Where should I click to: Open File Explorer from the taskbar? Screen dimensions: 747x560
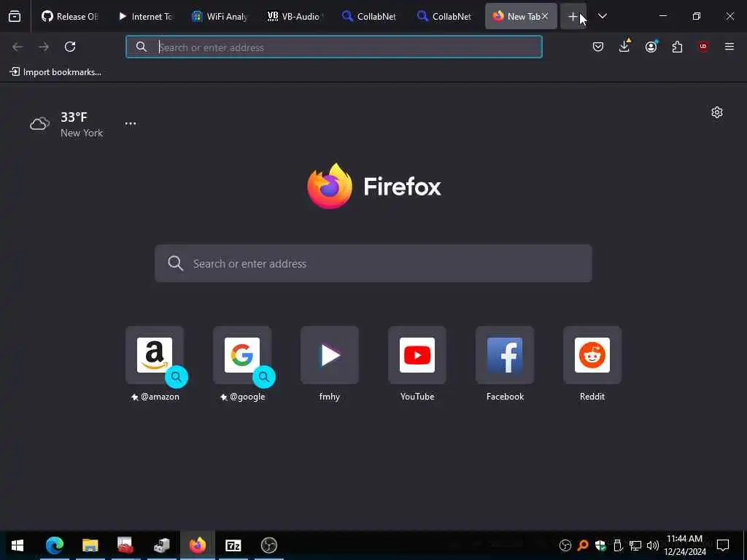[x=90, y=545]
